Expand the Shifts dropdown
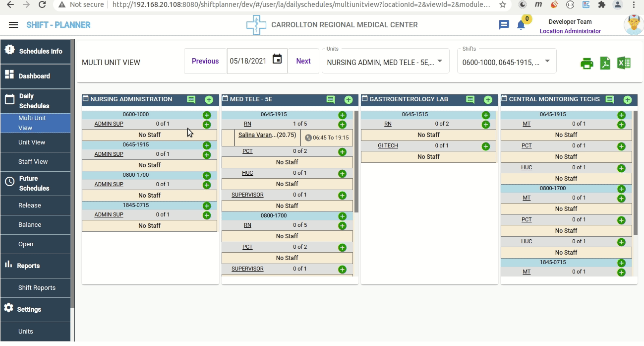Screen dimensions: 644x346 pos(547,61)
